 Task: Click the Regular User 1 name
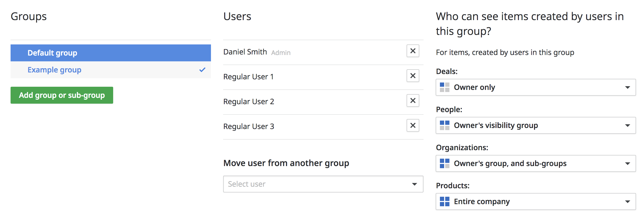248,77
